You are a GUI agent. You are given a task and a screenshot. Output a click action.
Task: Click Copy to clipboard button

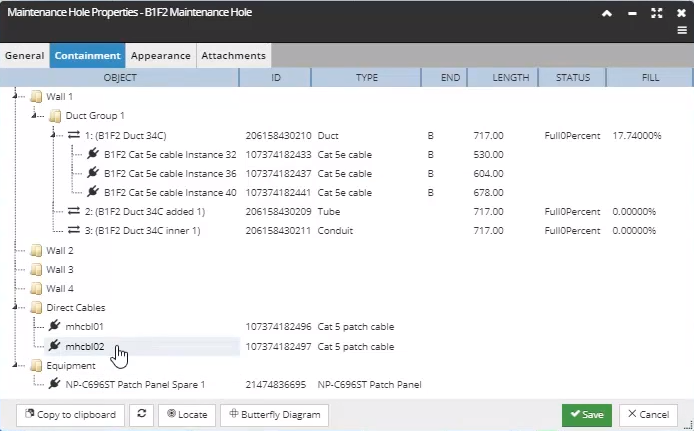(x=70, y=415)
